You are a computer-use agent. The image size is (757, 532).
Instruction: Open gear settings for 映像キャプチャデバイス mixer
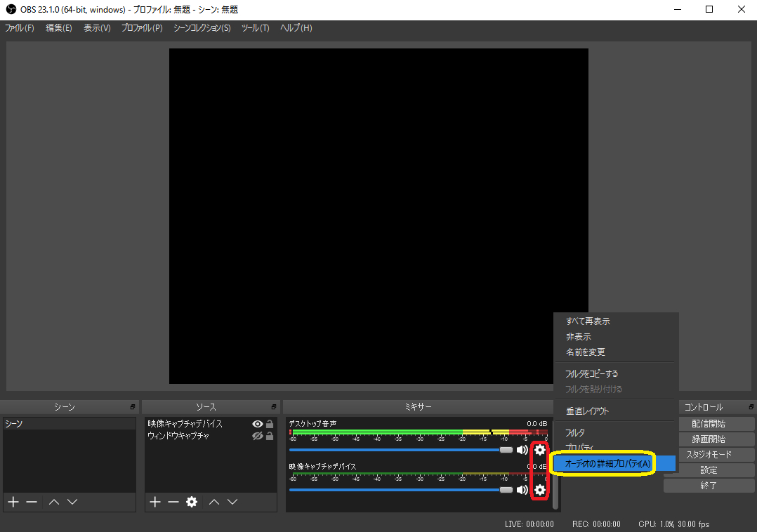[539, 489]
